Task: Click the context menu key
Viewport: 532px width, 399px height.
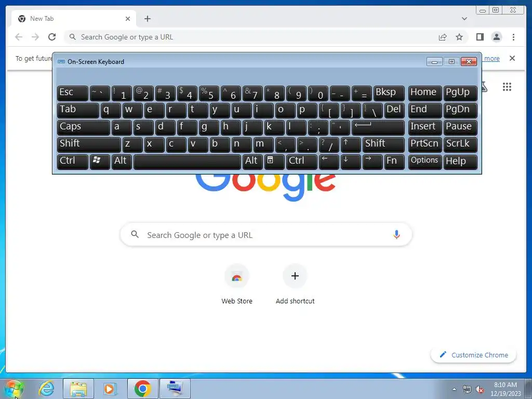Action: pos(274,162)
